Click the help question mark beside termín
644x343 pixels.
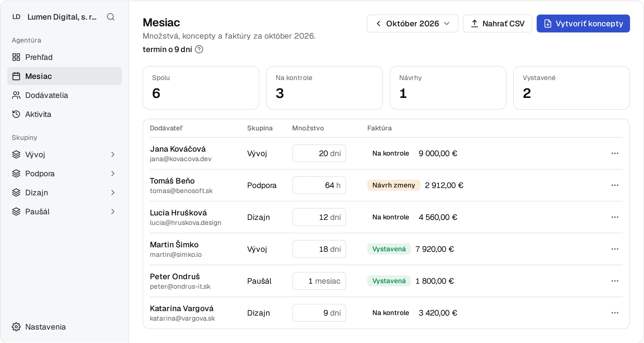coord(199,49)
